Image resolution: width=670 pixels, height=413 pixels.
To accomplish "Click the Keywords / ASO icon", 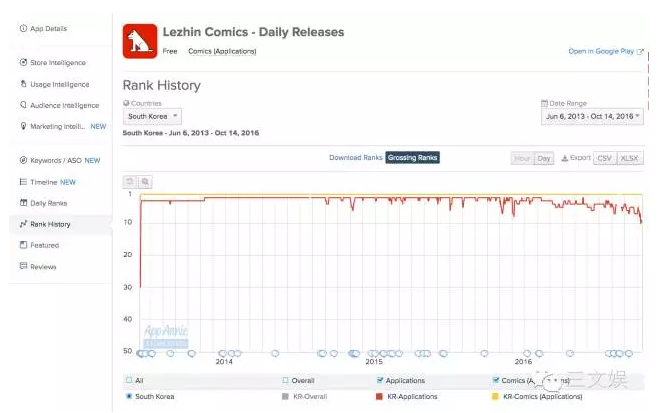I will [24, 160].
